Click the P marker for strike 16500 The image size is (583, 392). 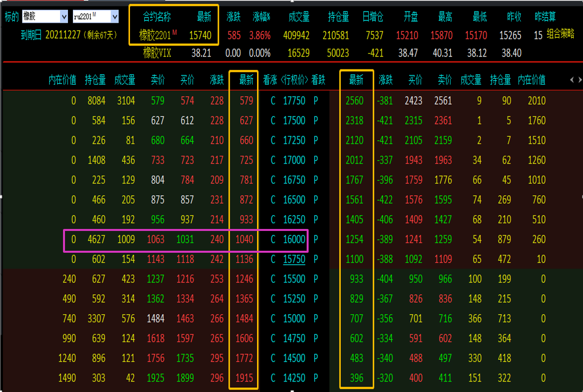click(316, 200)
